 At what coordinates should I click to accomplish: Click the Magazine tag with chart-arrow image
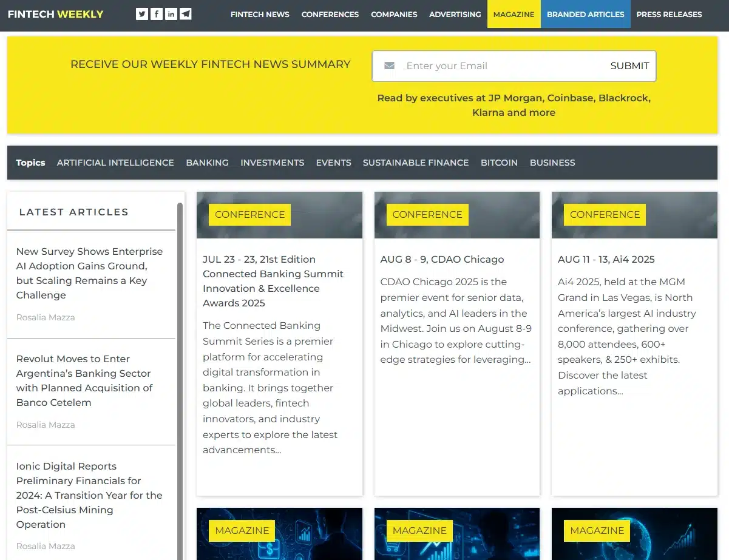(419, 530)
